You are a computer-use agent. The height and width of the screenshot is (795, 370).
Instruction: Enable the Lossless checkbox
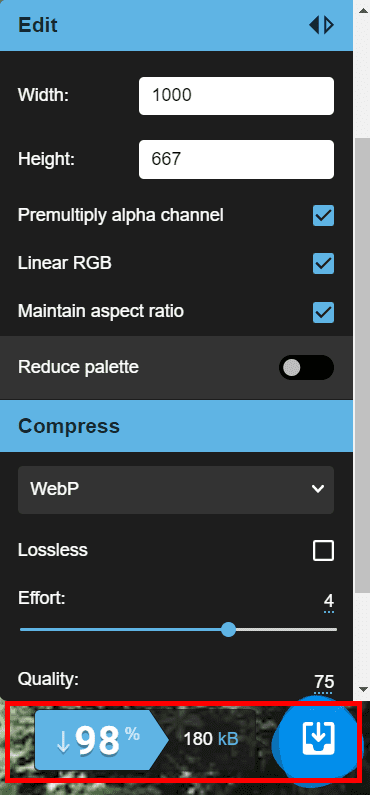[x=323, y=551]
